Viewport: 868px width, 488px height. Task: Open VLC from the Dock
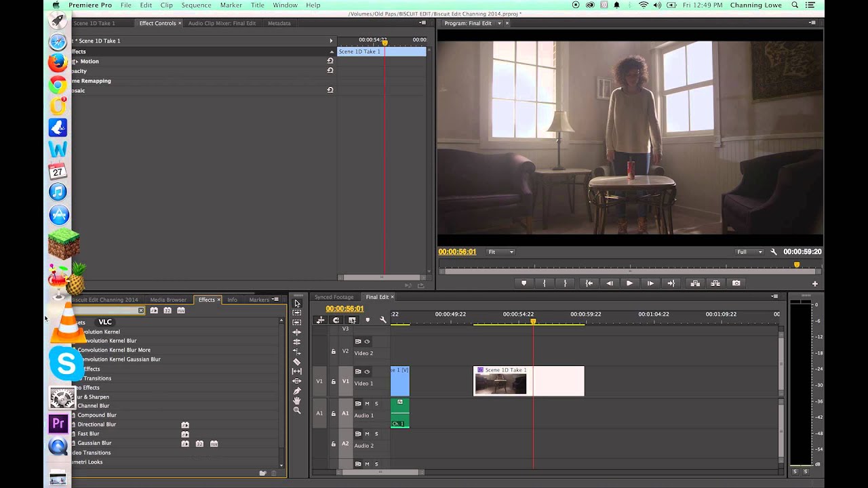pyautogui.click(x=68, y=322)
